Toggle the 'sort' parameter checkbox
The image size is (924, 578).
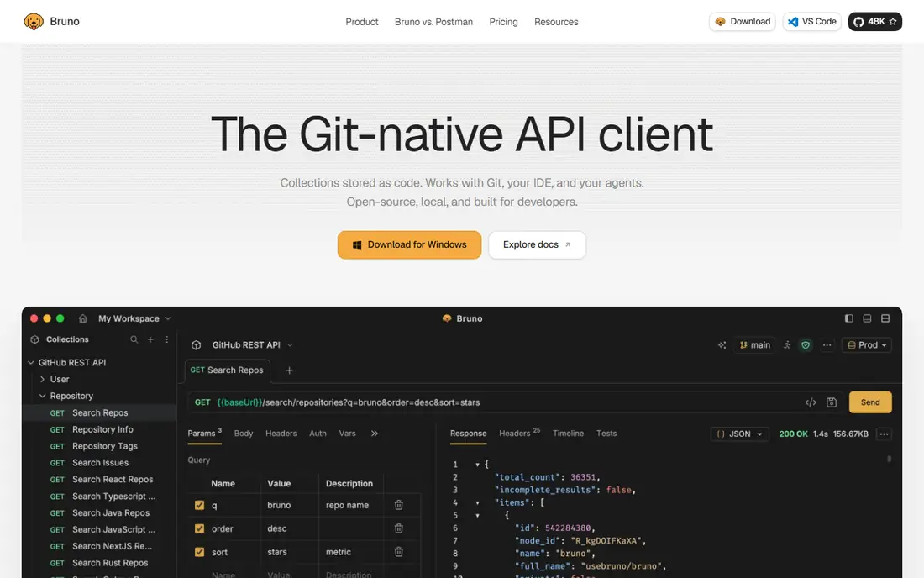[200, 552]
